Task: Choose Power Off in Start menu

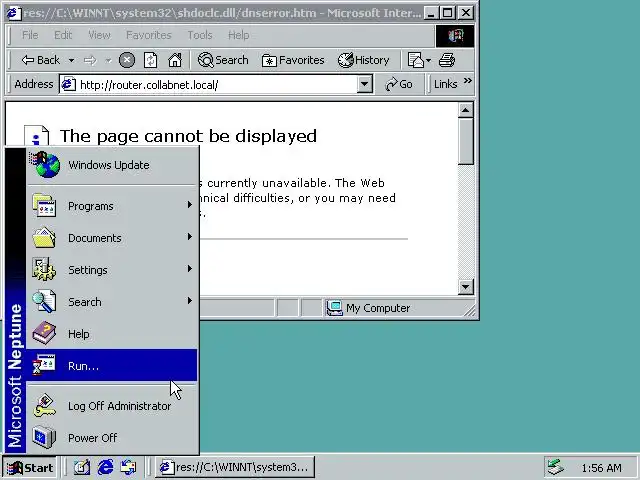Action: pyautogui.click(x=112, y=438)
